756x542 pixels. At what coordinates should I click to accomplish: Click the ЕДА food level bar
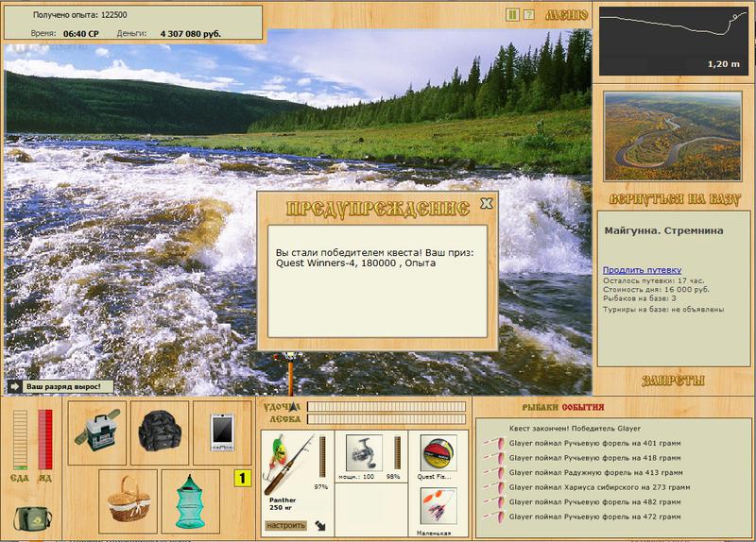pyautogui.click(x=20, y=439)
